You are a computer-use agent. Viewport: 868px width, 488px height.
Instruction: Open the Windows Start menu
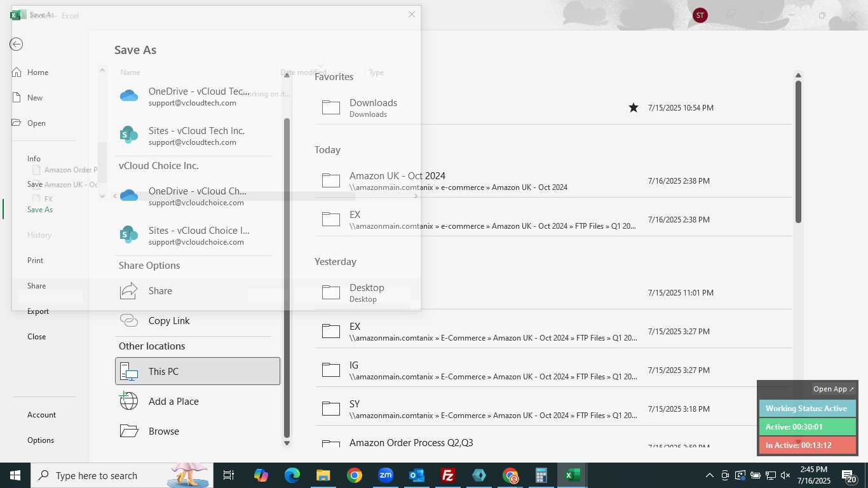15,475
